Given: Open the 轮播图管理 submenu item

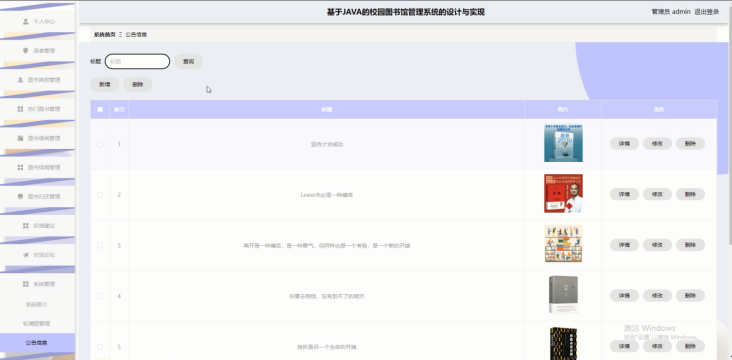Looking at the screenshot, I should [36, 324].
